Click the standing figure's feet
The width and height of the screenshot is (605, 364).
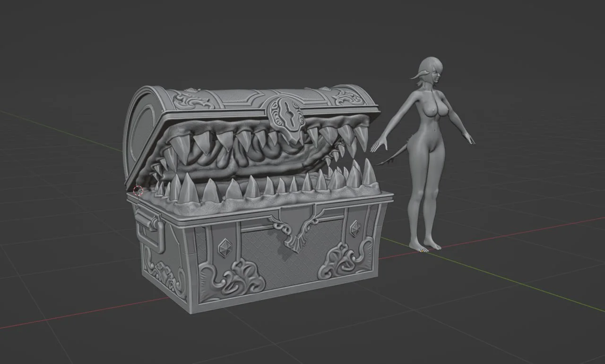pyautogui.click(x=424, y=246)
